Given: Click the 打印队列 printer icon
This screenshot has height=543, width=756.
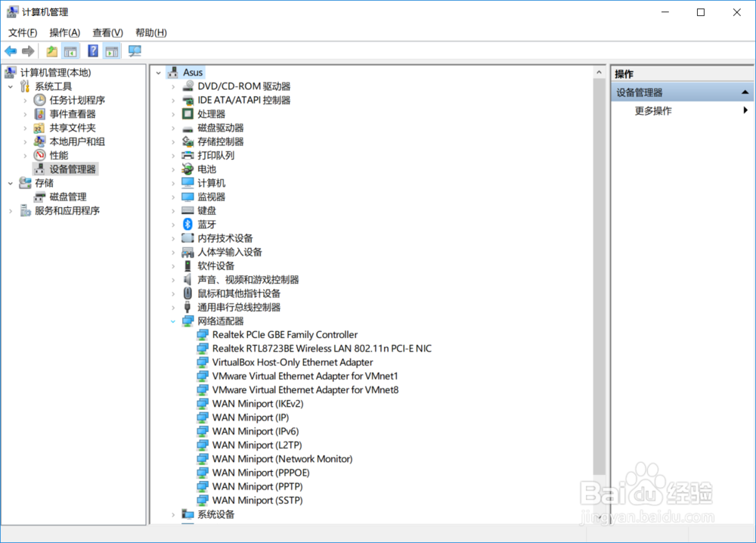Looking at the screenshot, I should [187, 155].
